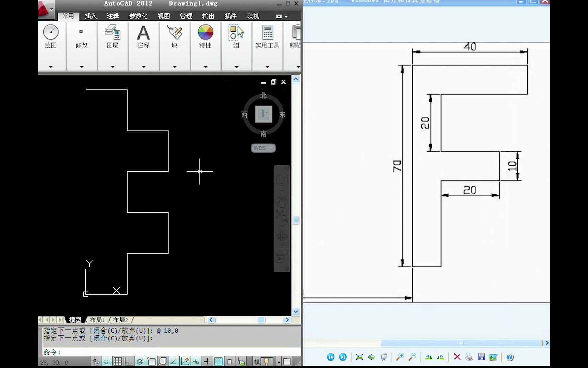Expand the 修改 modify panel dropdown arrow
Image resolution: width=588 pixels, height=368 pixels.
[x=82, y=67]
